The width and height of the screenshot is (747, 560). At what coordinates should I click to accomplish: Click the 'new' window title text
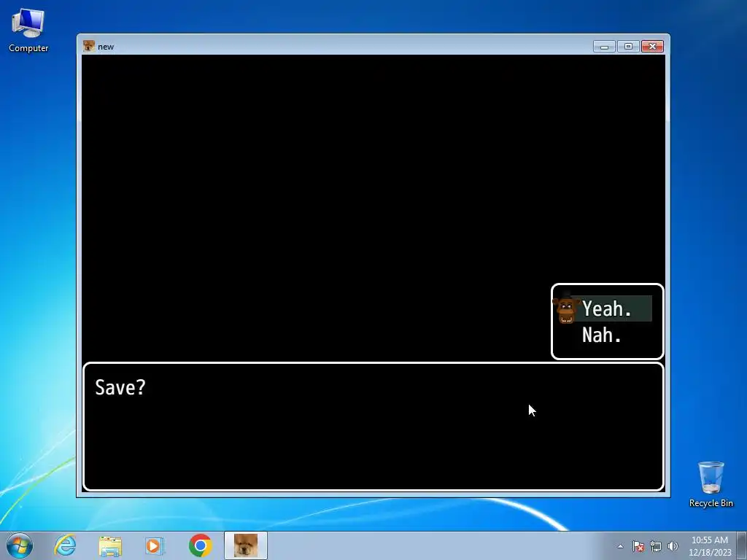(106, 47)
